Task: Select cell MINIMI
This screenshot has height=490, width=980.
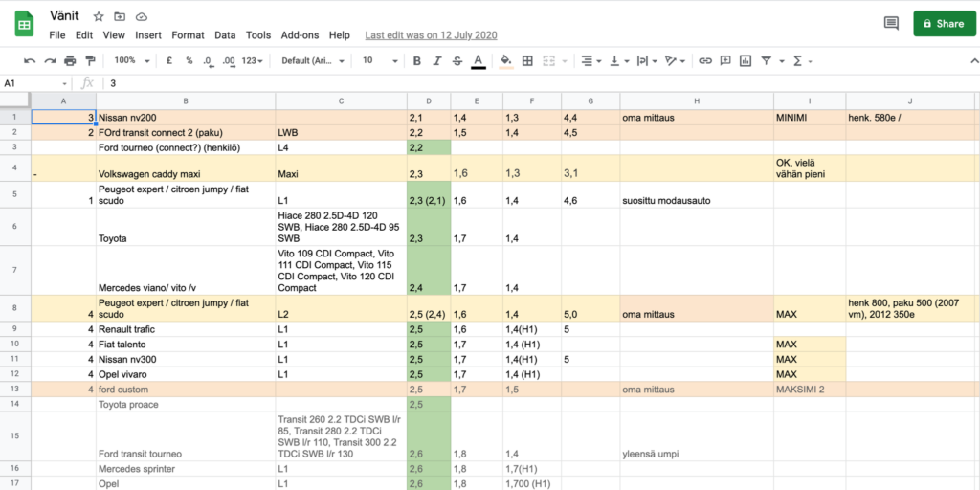Action: point(810,117)
